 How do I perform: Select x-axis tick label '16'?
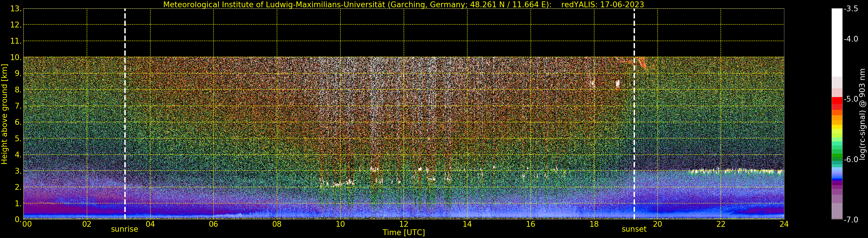[x=531, y=224]
